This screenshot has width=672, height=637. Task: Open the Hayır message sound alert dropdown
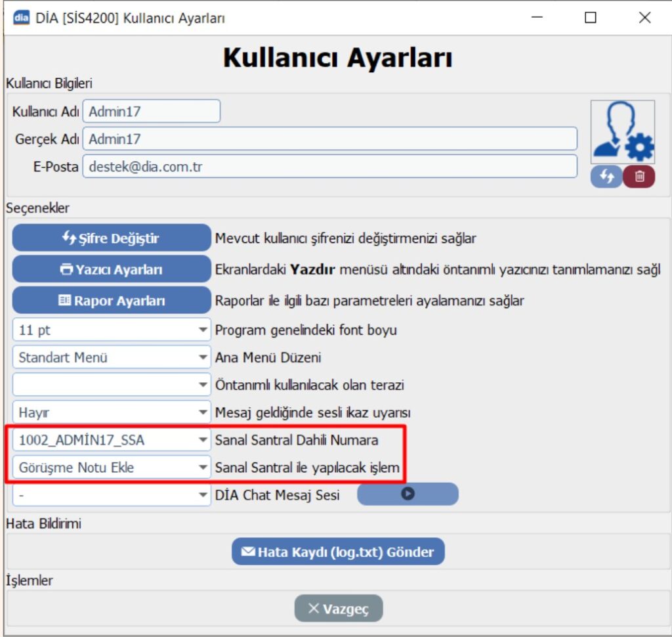[203, 412]
